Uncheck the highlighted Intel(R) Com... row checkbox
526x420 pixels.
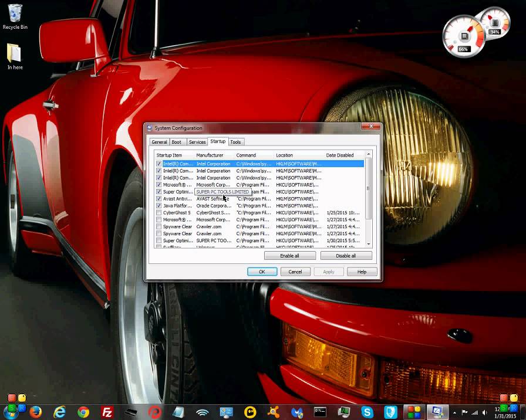click(159, 164)
